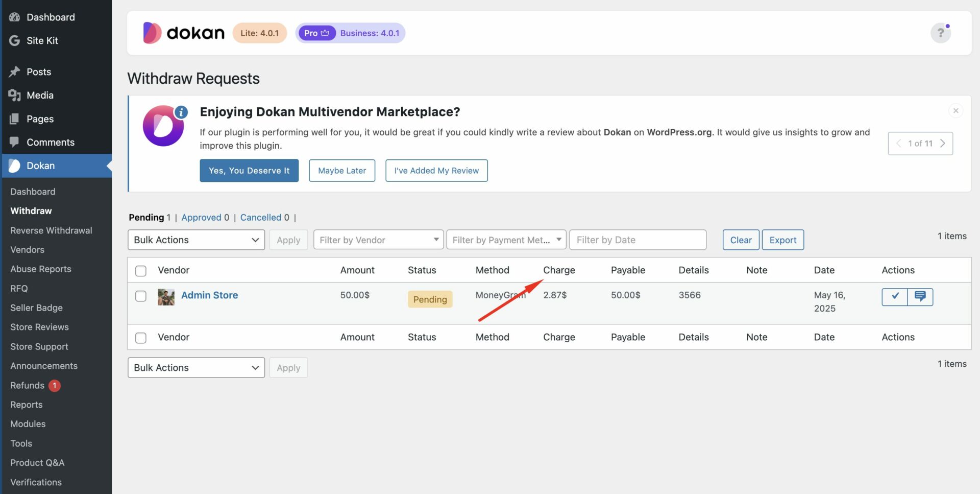The width and height of the screenshot is (980, 494).
Task: Click the Site Kit Google icon
Action: pyautogui.click(x=14, y=40)
